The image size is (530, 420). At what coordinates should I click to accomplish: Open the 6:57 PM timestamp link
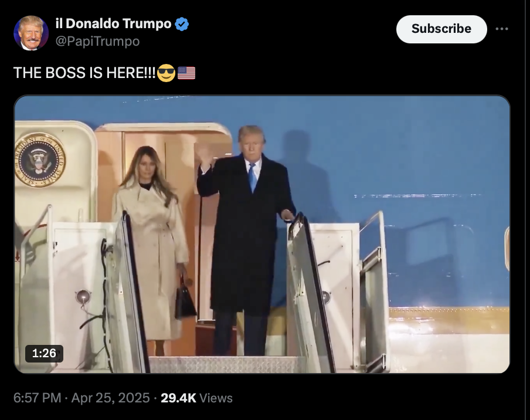[x=37, y=398]
